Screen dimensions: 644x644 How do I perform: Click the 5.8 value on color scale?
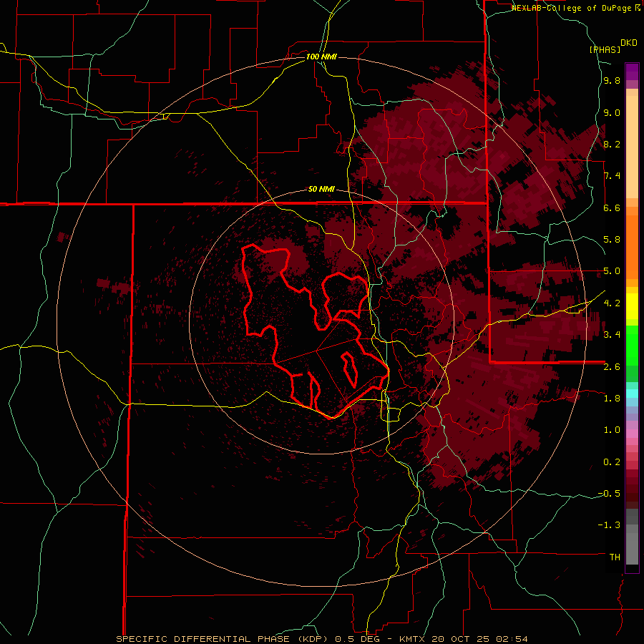click(612, 240)
